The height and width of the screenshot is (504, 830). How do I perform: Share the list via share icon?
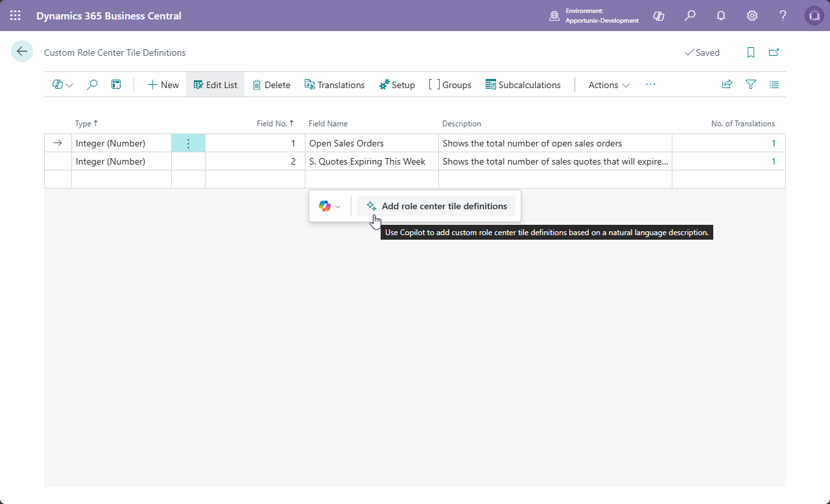tap(727, 84)
